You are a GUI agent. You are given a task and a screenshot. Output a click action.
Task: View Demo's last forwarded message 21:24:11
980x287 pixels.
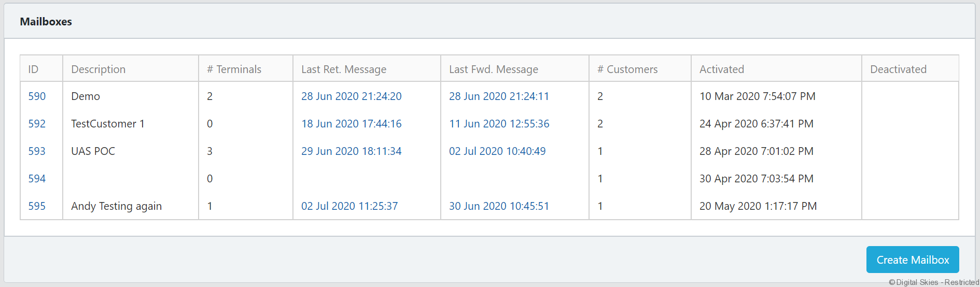498,96
